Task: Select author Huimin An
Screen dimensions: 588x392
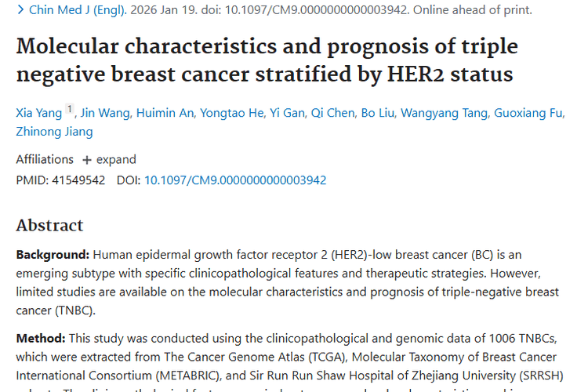Action: pyautogui.click(x=165, y=113)
